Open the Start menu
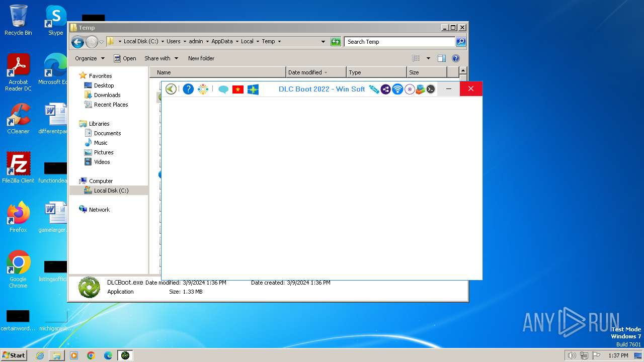The image size is (644, 362). [x=14, y=355]
